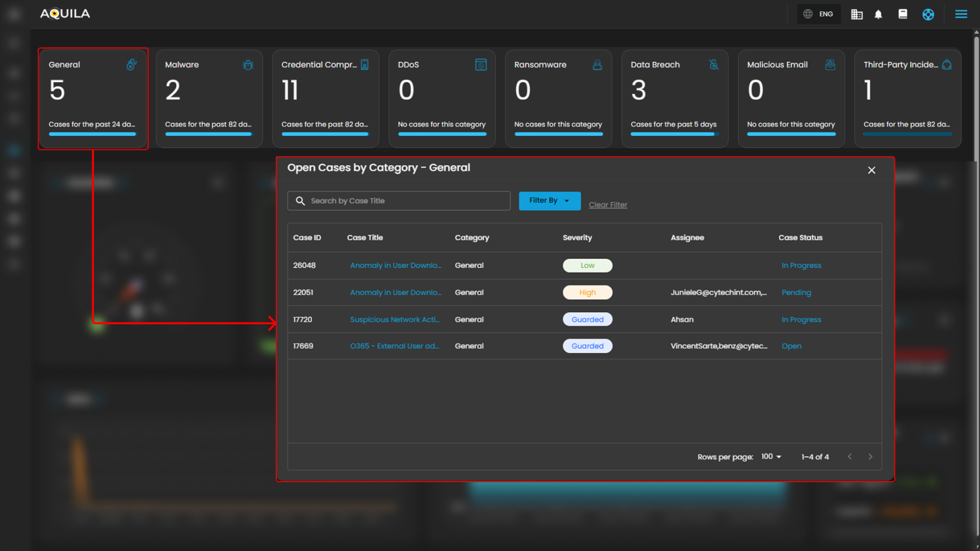This screenshot has width=980, height=551.
Task: Open the Rows per page dropdown
Action: pos(771,457)
